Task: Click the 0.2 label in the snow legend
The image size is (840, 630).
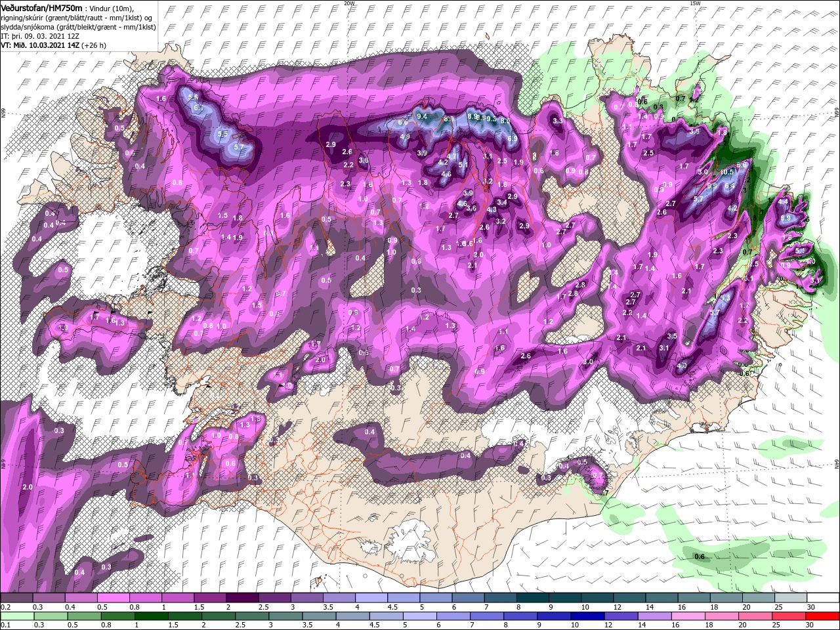Action: coord(5,607)
